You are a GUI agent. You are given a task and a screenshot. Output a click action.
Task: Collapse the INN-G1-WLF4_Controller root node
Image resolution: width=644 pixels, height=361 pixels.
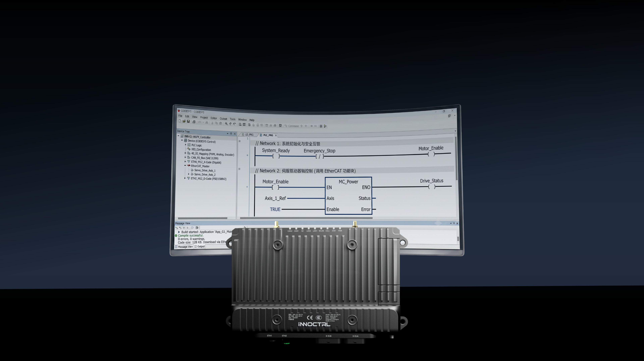pos(178,136)
